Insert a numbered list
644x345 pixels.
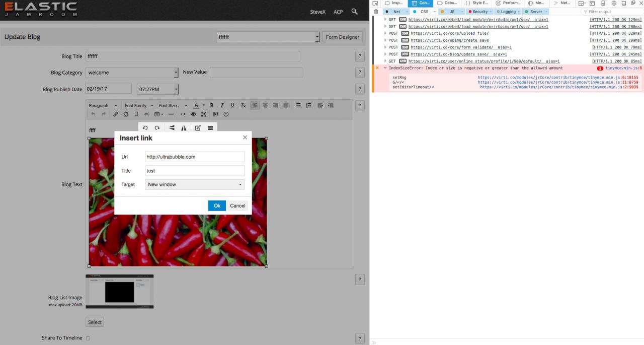point(308,105)
